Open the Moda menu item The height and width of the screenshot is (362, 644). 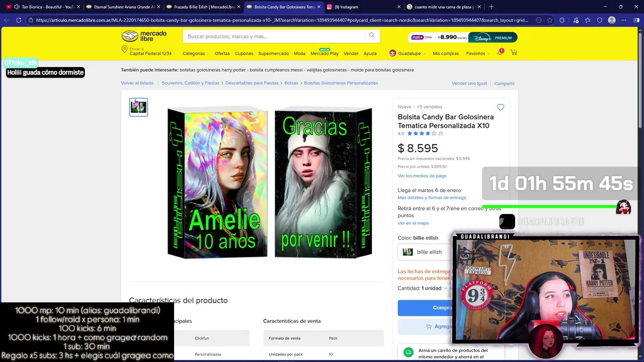click(299, 53)
